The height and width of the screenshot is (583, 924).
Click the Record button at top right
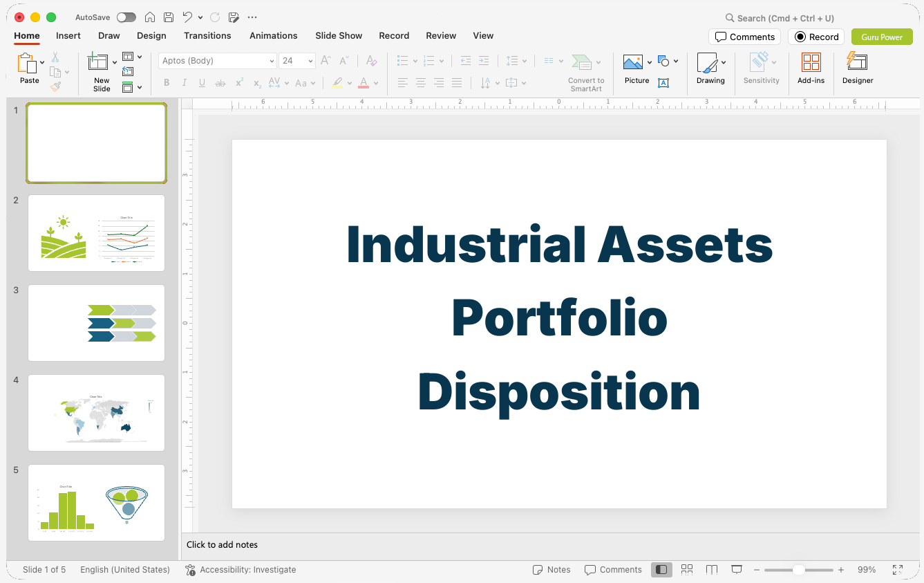click(x=816, y=37)
